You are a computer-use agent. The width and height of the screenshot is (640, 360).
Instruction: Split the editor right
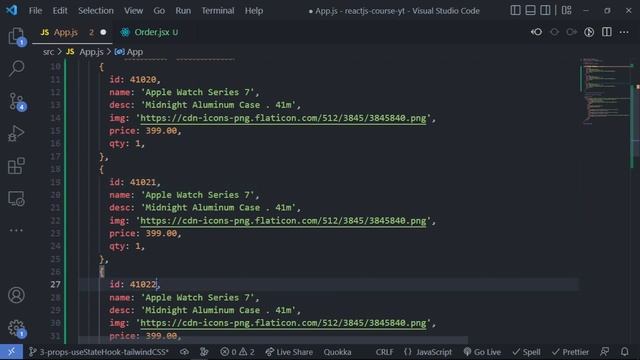pyautogui.click(x=607, y=32)
